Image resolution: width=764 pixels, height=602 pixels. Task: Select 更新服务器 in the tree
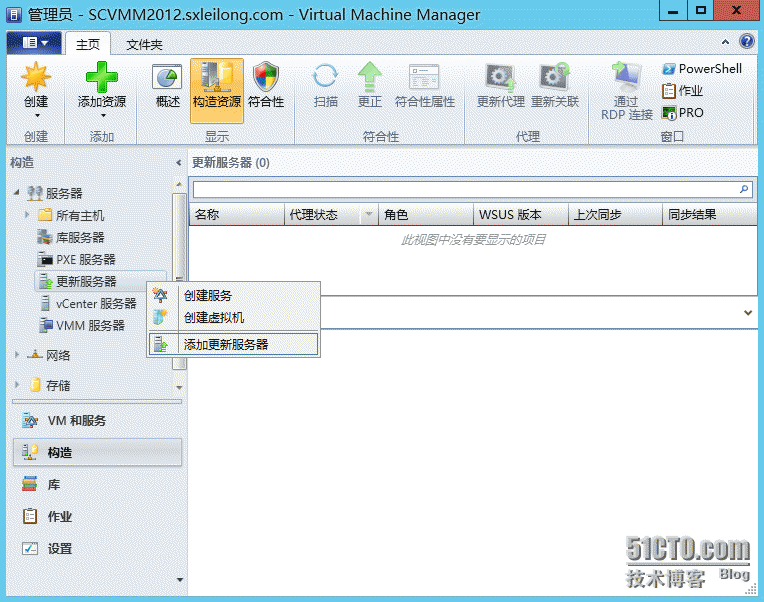(101, 281)
